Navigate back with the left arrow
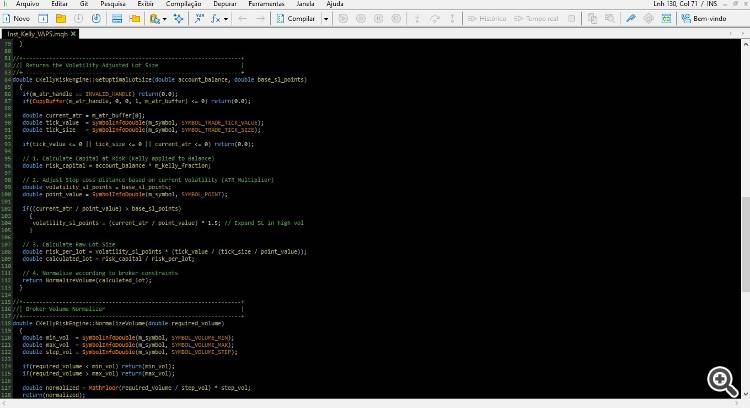This screenshot has width=750, height=408. pyautogui.click(x=243, y=19)
